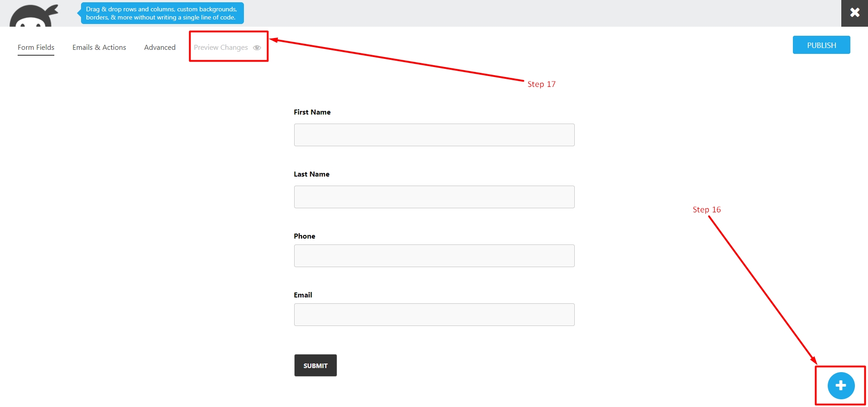Image resolution: width=868 pixels, height=407 pixels.
Task: Select the Last Name input field
Action: pos(434,197)
